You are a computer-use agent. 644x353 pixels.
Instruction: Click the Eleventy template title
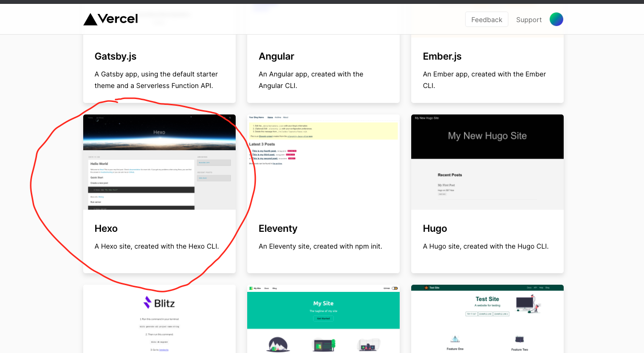278,228
